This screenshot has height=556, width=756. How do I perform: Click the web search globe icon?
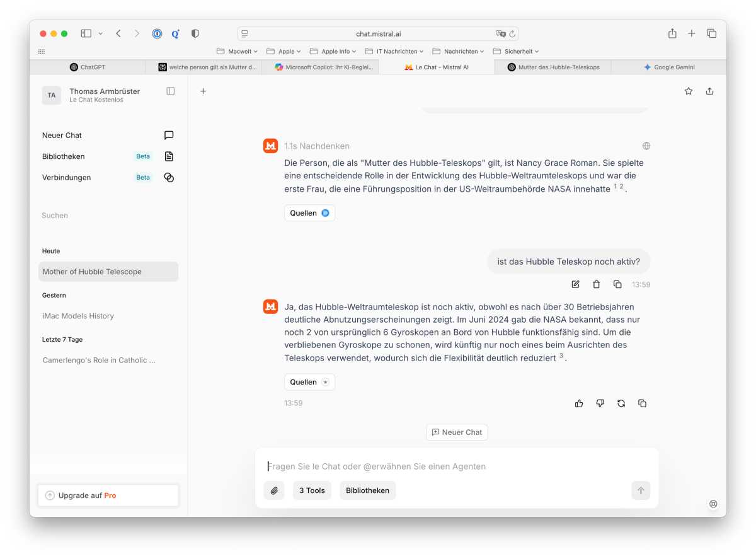[646, 146]
